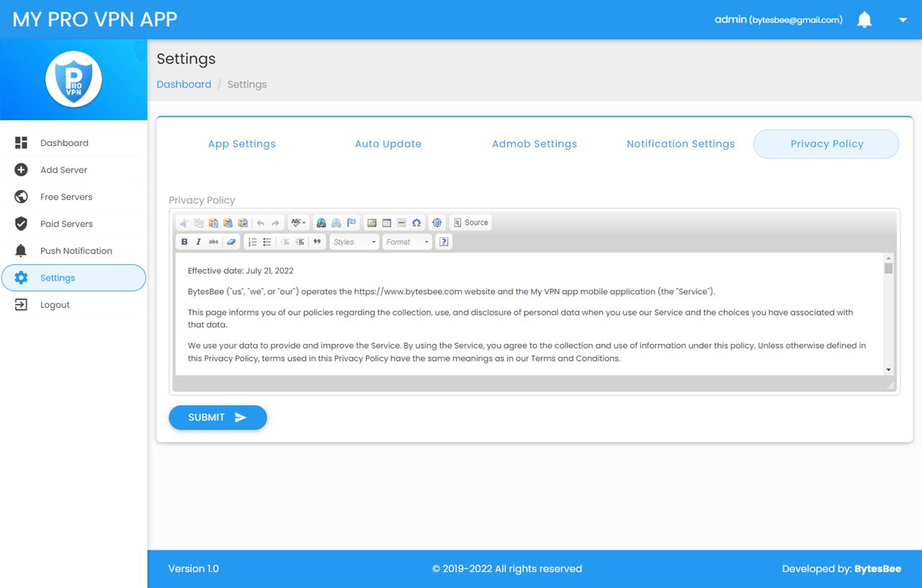Open the spell checker dropdown
Image resolution: width=922 pixels, height=588 pixels.
point(298,223)
